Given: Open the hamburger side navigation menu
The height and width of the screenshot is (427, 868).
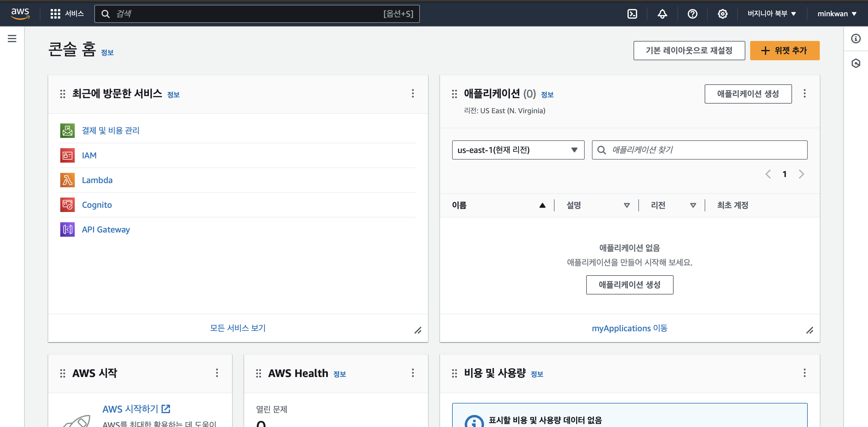Looking at the screenshot, I should (x=12, y=39).
